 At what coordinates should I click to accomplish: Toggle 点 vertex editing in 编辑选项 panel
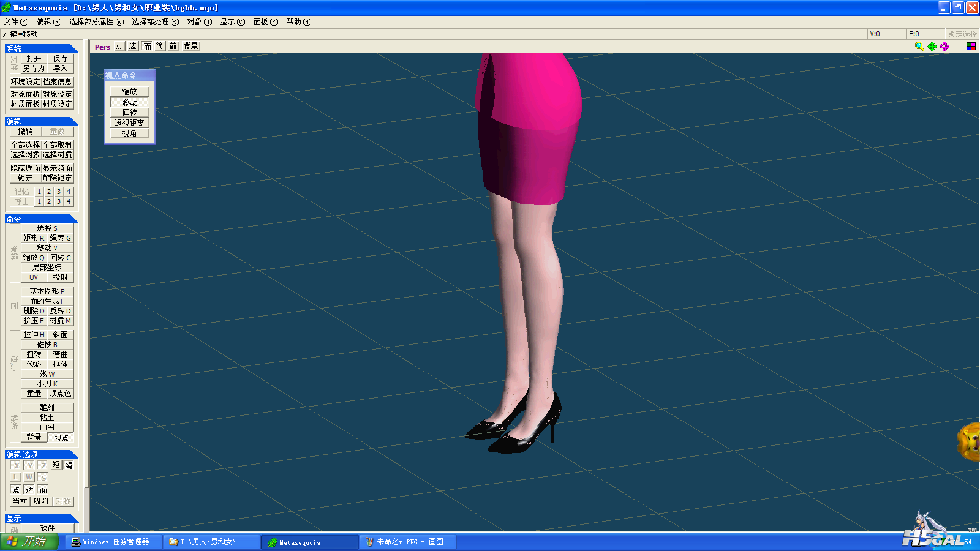click(x=17, y=490)
